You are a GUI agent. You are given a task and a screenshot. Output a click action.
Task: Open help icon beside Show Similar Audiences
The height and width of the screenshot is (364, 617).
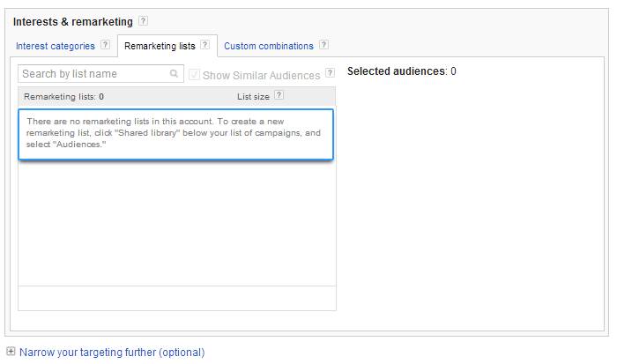tap(331, 72)
